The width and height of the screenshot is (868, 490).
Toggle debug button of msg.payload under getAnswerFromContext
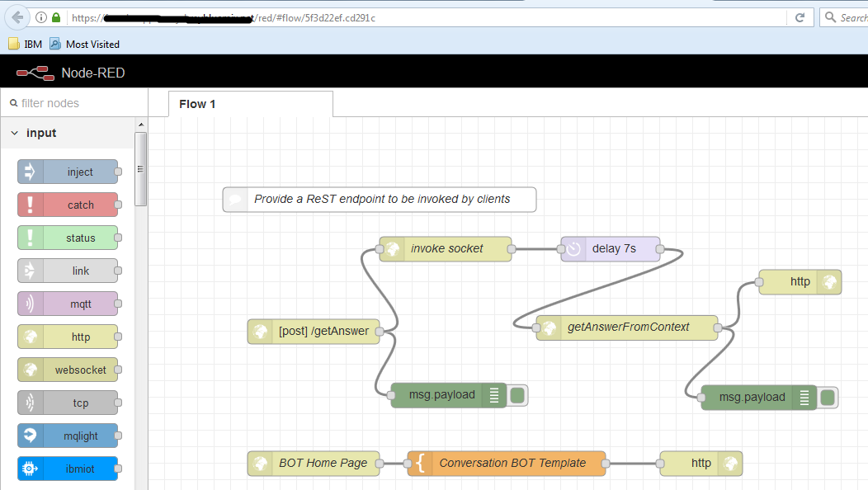click(x=828, y=398)
